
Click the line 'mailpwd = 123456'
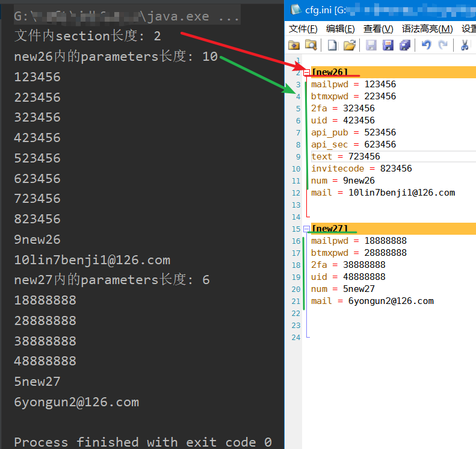353,84
